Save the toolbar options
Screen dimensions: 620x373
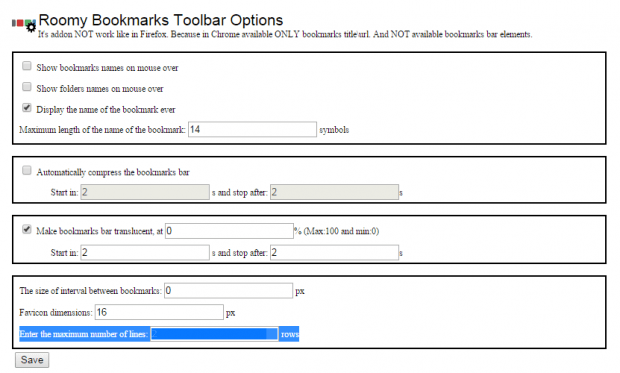(x=32, y=360)
